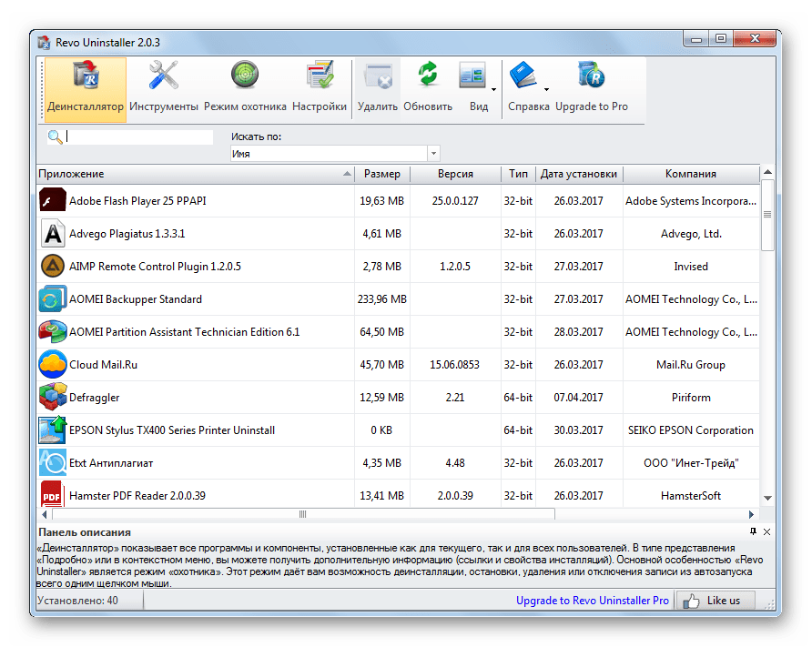Sort by Дата установки column header
Screen dimensions: 812x647
click(x=579, y=174)
